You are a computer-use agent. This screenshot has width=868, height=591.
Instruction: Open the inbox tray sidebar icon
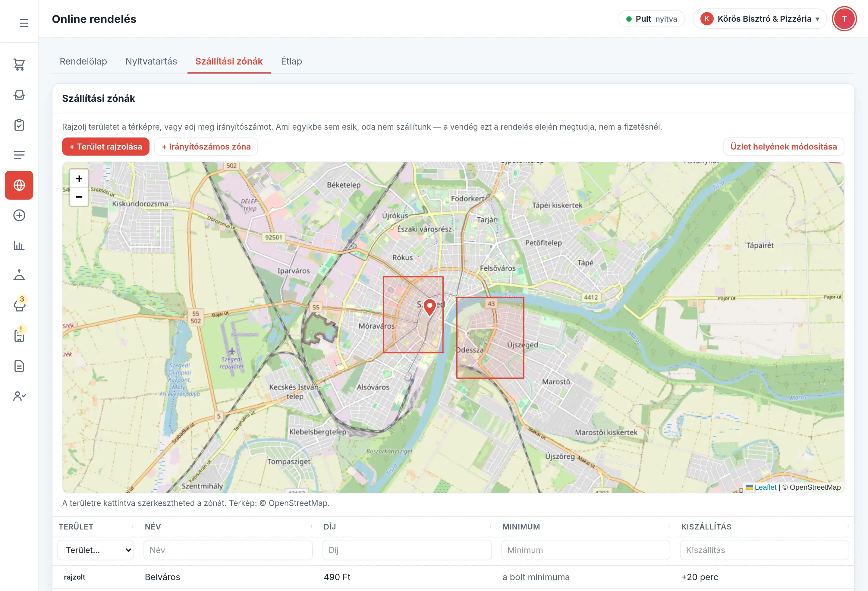click(19, 95)
